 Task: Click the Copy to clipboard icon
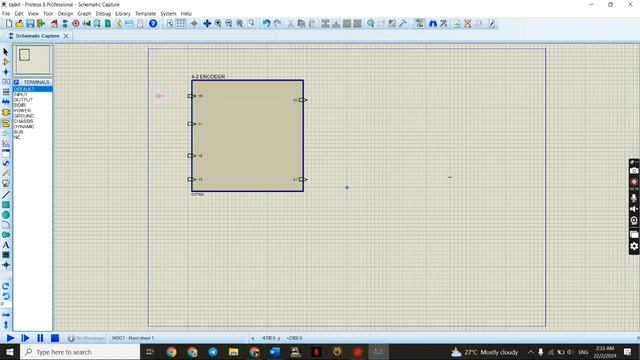[x=301, y=24]
